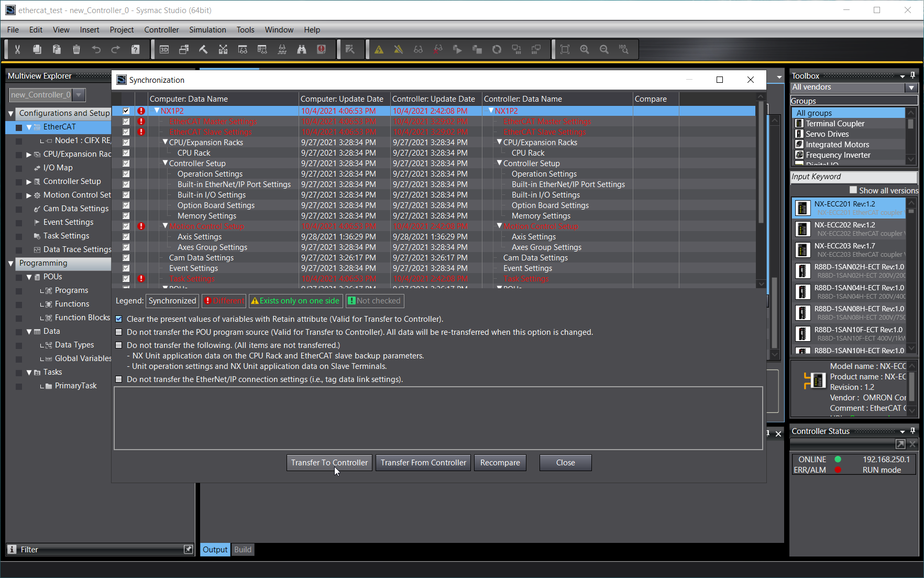Switch to the Build tab
924x578 pixels.
point(243,549)
